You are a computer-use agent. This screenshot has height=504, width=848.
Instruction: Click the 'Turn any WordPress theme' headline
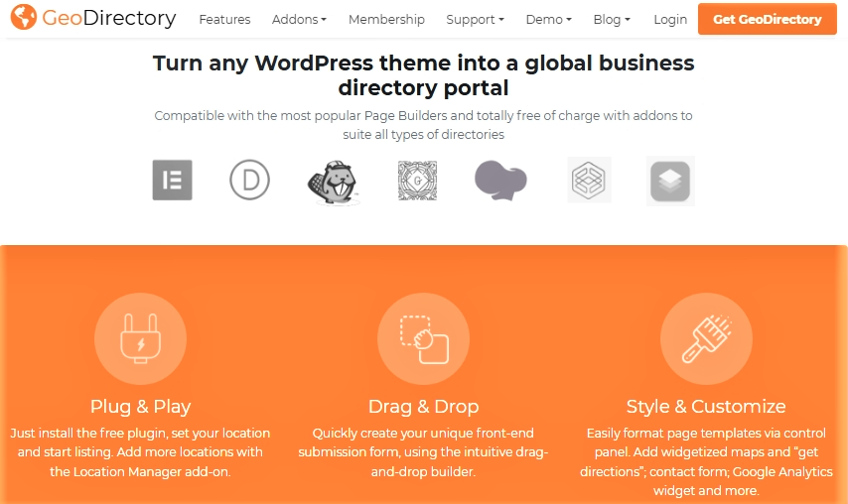point(423,75)
